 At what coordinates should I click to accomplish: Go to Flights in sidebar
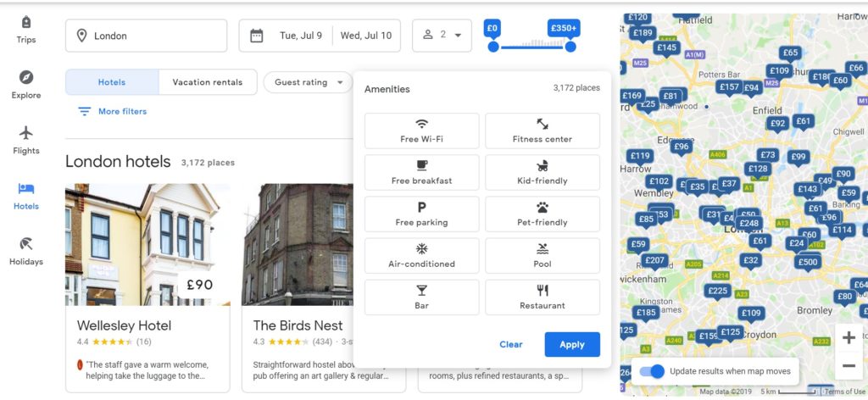26,140
